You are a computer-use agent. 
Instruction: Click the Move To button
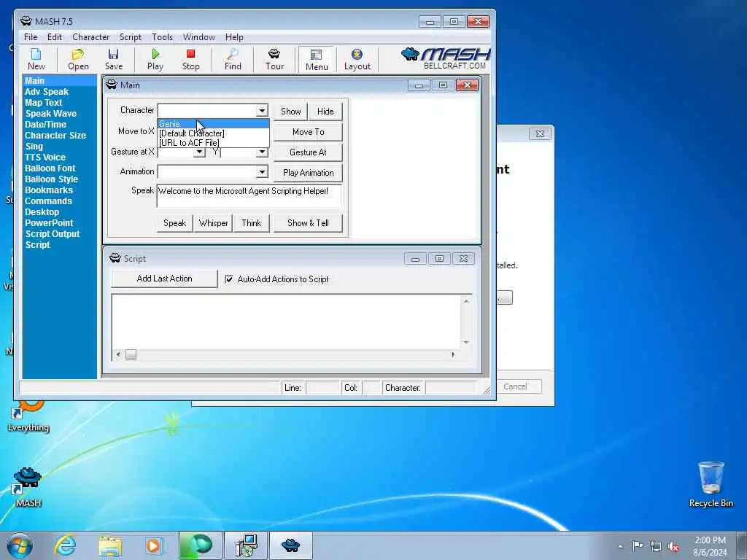coord(309,132)
